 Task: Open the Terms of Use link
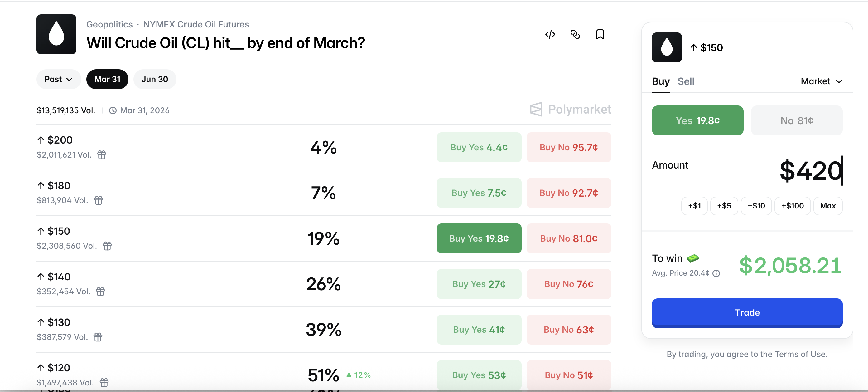click(800, 354)
